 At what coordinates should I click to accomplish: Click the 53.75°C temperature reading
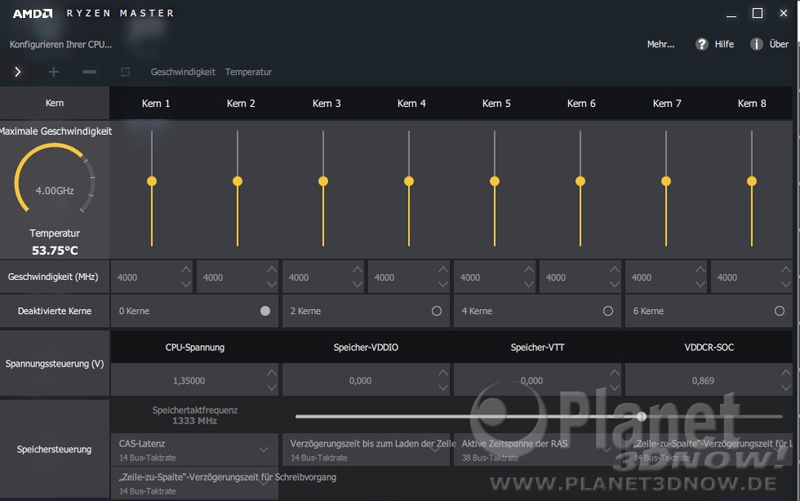coord(55,250)
